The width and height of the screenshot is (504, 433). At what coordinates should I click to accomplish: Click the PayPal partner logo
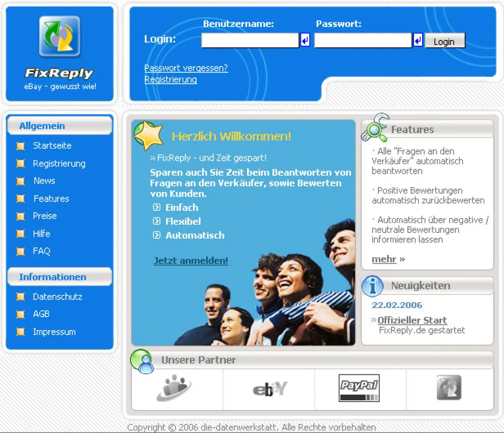pos(359,387)
